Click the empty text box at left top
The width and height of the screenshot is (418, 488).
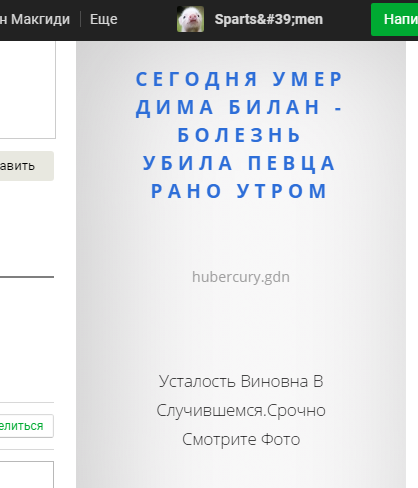[28, 89]
